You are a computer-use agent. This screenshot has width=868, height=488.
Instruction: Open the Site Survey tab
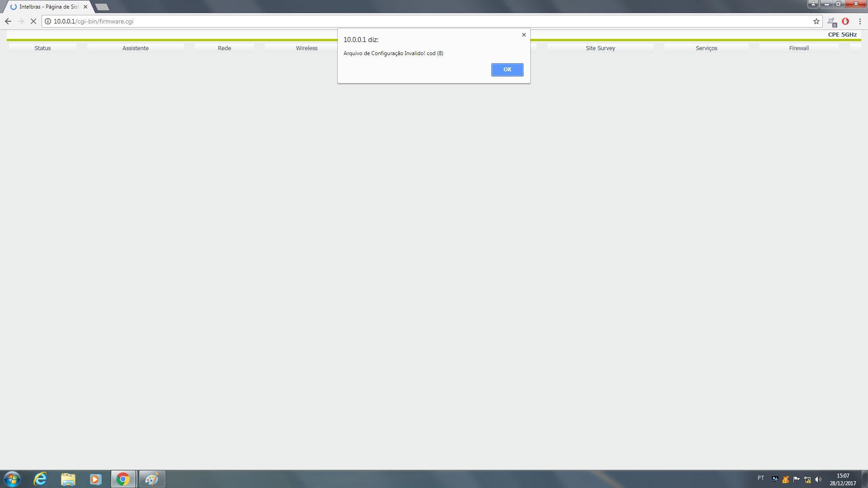[600, 48]
